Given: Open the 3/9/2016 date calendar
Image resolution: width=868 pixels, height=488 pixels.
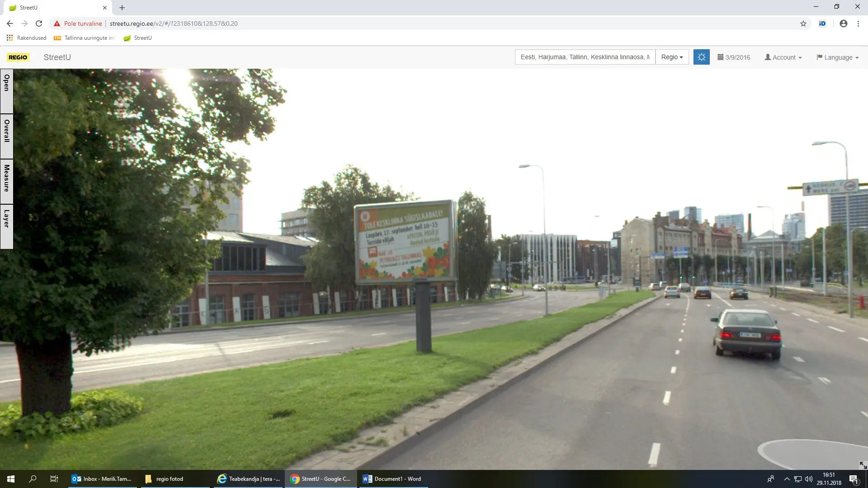Looking at the screenshot, I should coord(734,57).
